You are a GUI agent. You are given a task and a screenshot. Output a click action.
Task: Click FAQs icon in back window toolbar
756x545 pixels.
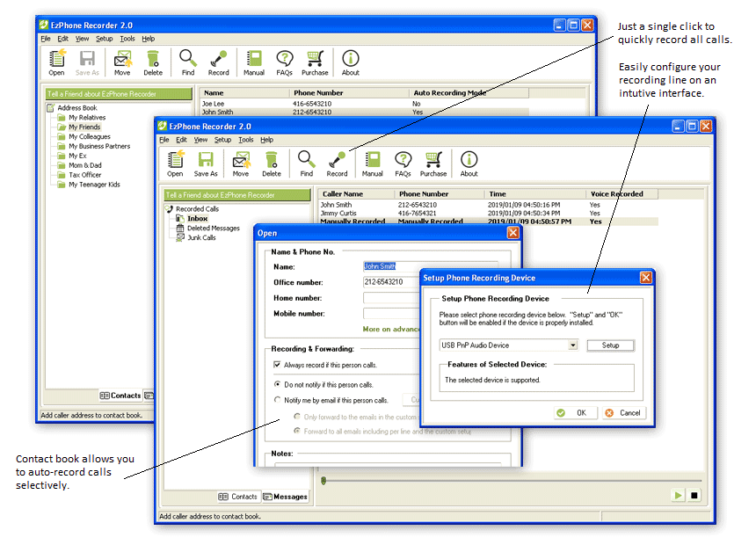click(x=285, y=62)
